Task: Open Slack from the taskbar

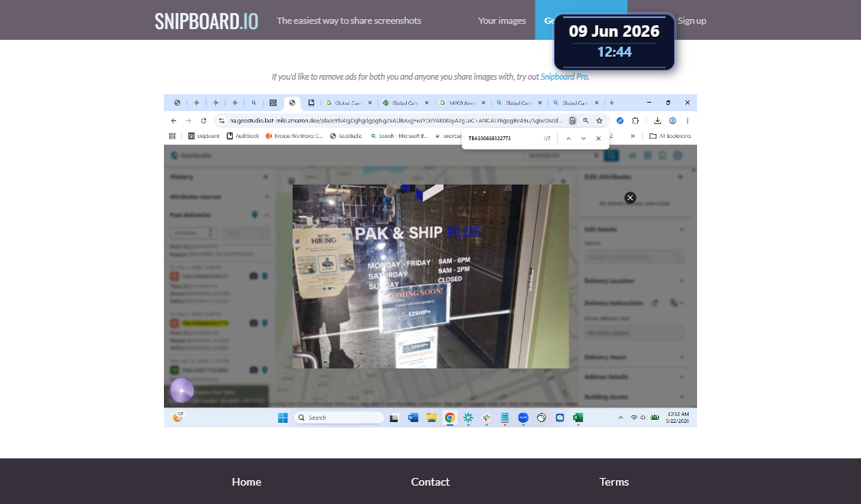Action: point(486,417)
